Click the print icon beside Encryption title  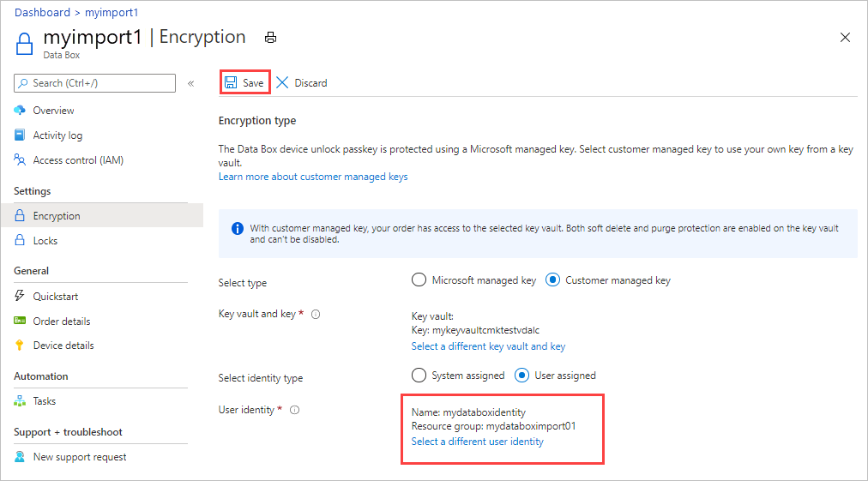pyautogui.click(x=270, y=38)
